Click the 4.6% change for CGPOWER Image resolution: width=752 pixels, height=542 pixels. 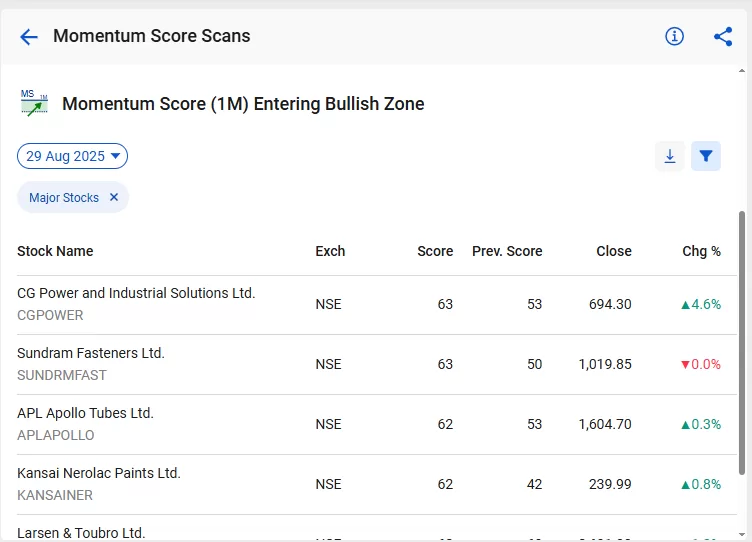coord(701,304)
